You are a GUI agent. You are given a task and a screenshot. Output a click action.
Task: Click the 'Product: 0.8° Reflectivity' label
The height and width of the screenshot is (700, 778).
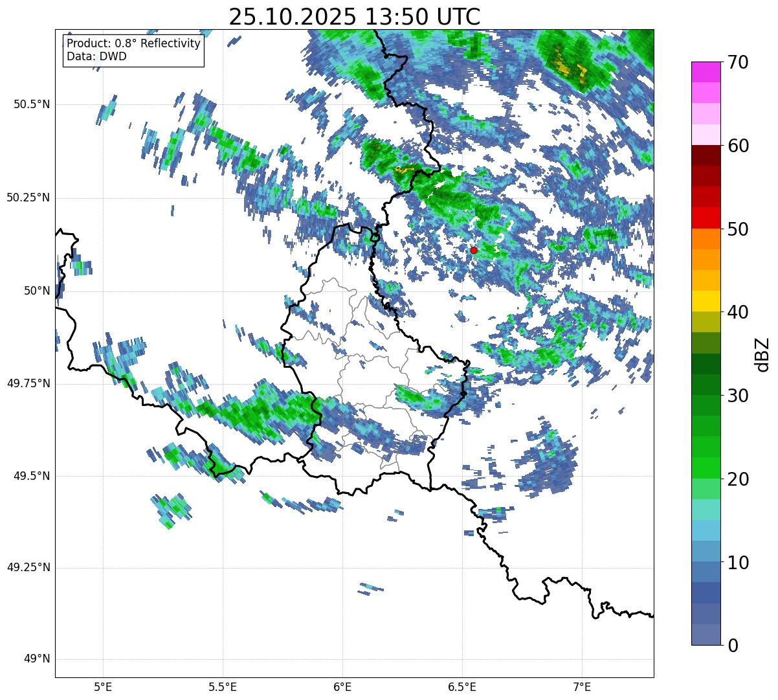click(134, 43)
